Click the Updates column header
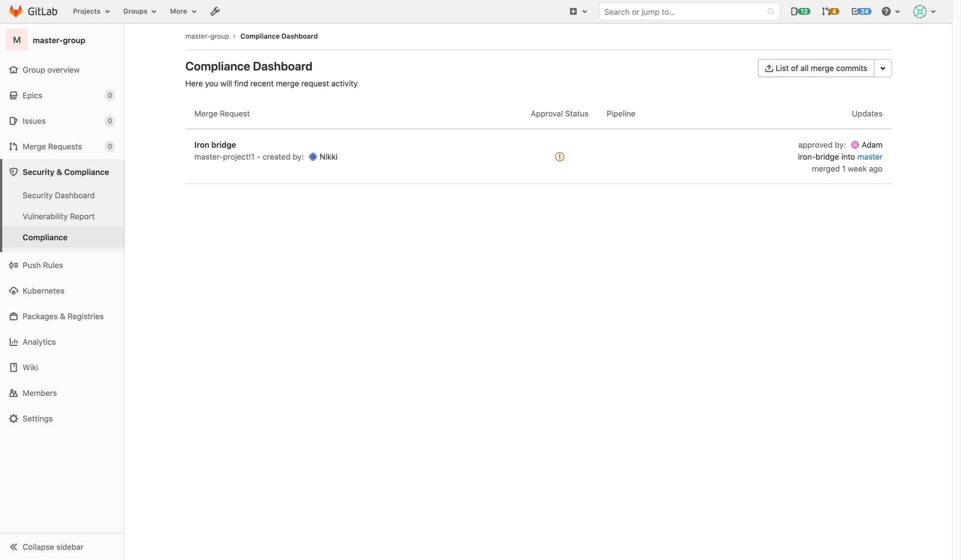This screenshot has width=961, height=560. pyautogui.click(x=867, y=114)
